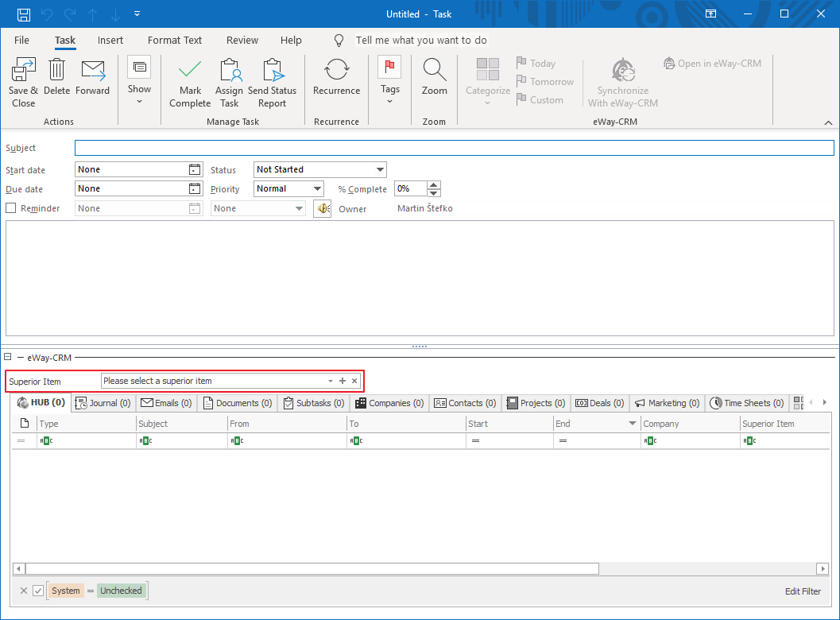Click the Assign Task icon
Screen dimensions: 840x620
tap(229, 79)
